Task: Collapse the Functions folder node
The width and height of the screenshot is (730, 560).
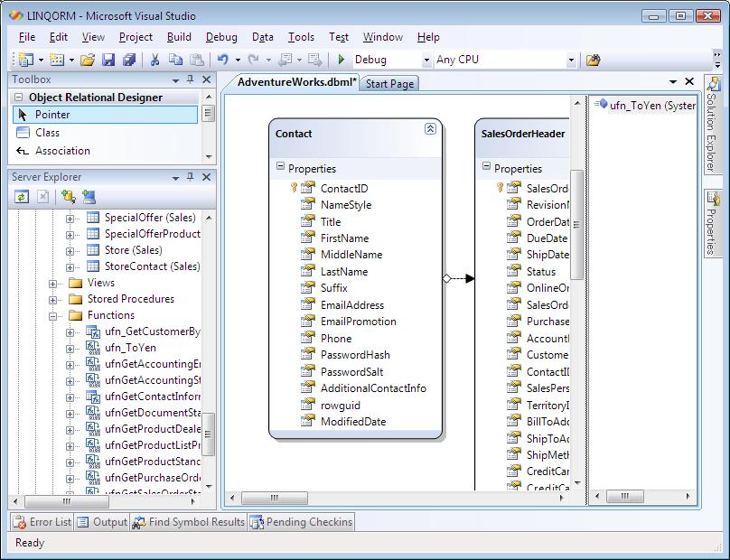Action: coord(52,316)
